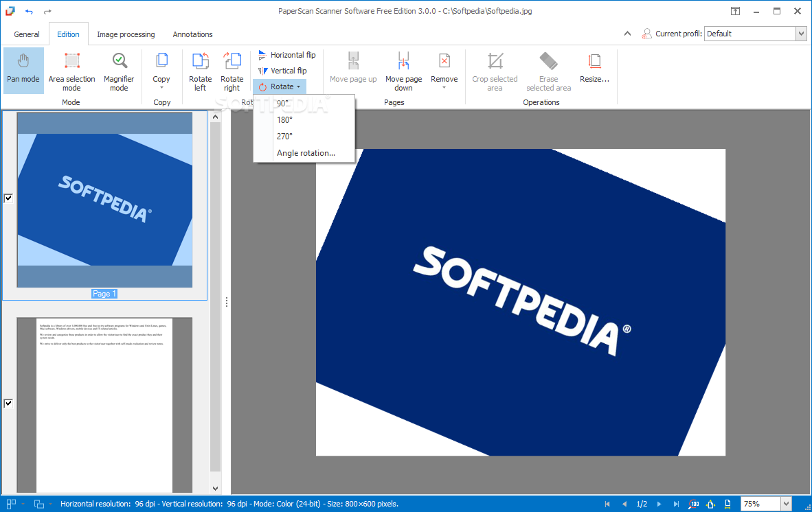Open the Remove dropdown arrow
Screen dimensions: 812x512
point(444,88)
